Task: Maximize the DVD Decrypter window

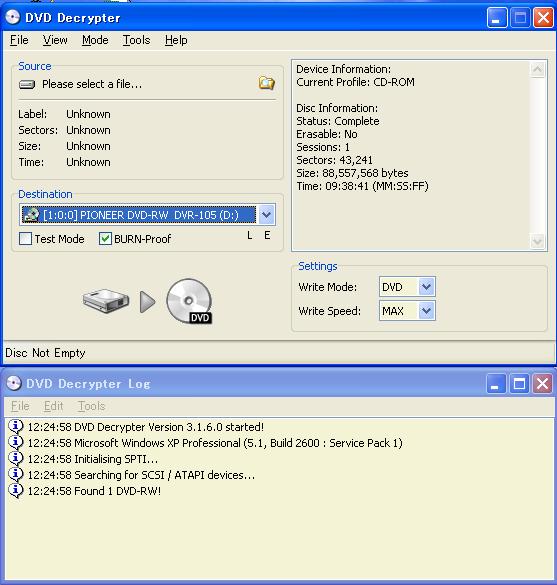Action: click(x=520, y=18)
